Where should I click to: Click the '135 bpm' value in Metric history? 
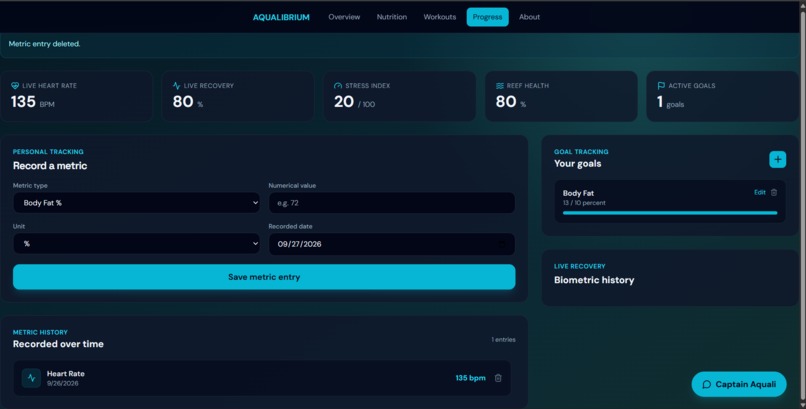pyautogui.click(x=470, y=378)
